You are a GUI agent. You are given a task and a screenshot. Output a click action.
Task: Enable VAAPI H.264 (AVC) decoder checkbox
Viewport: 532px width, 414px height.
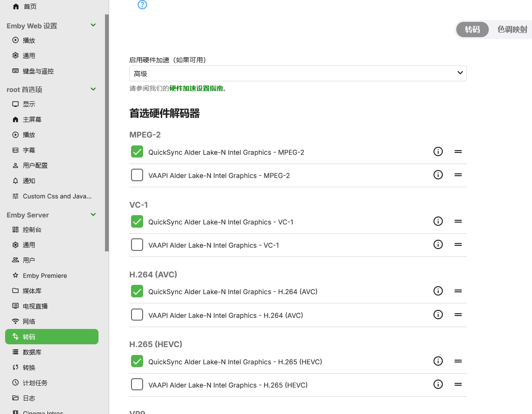137,315
